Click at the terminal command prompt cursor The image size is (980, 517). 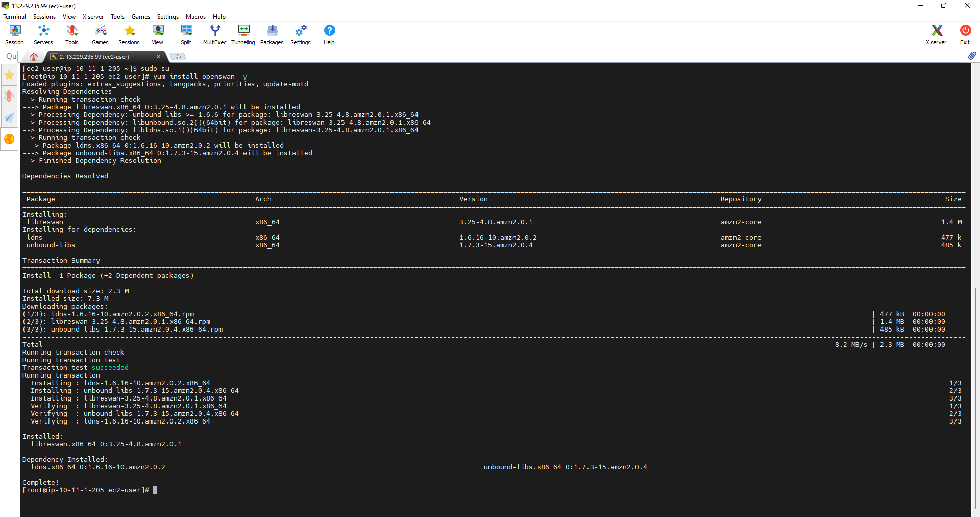coord(155,490)
